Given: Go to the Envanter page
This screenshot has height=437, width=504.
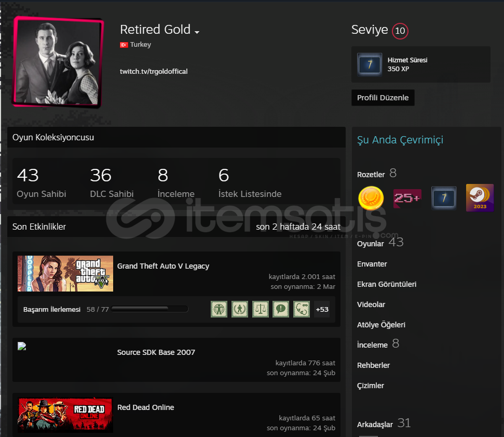Looking at the screenshot, I should click(372, 264).
